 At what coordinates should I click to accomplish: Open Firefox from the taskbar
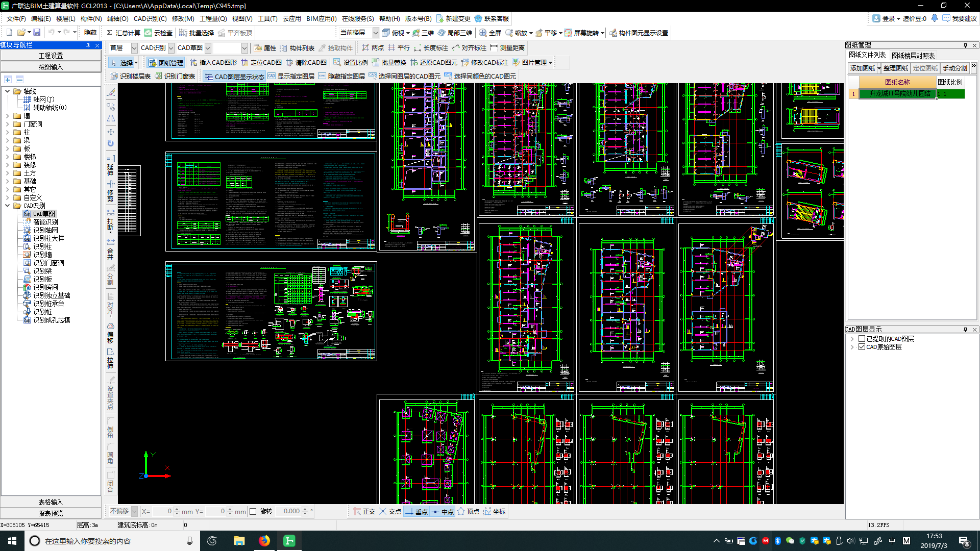[264, 541]
